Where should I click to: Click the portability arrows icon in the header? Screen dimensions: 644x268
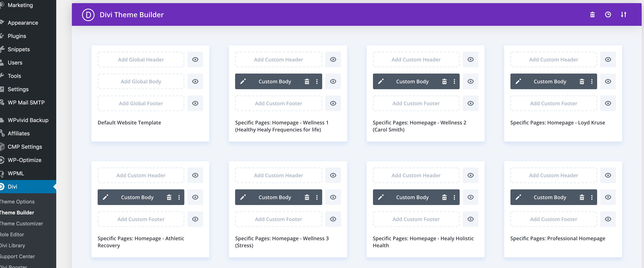623,14
